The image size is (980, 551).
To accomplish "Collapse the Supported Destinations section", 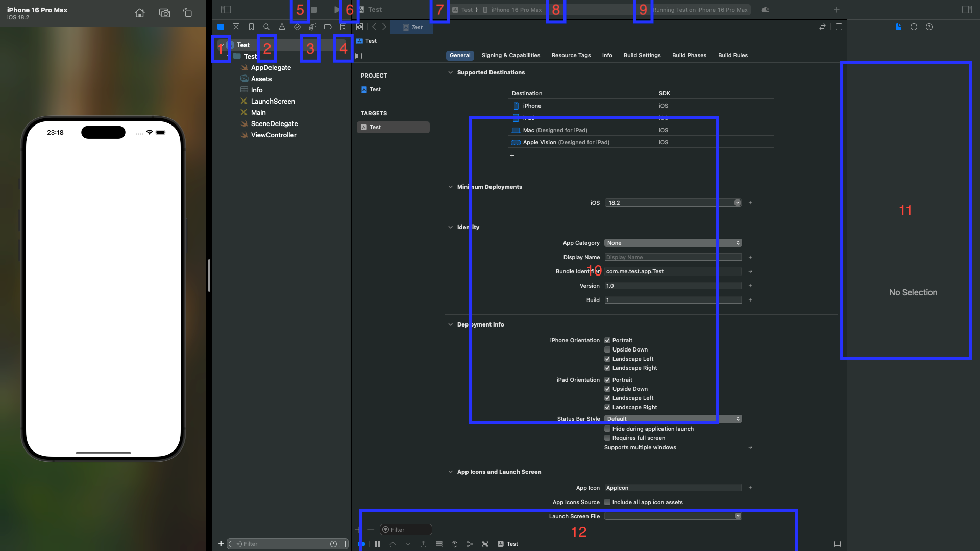I will coord(450,72).
